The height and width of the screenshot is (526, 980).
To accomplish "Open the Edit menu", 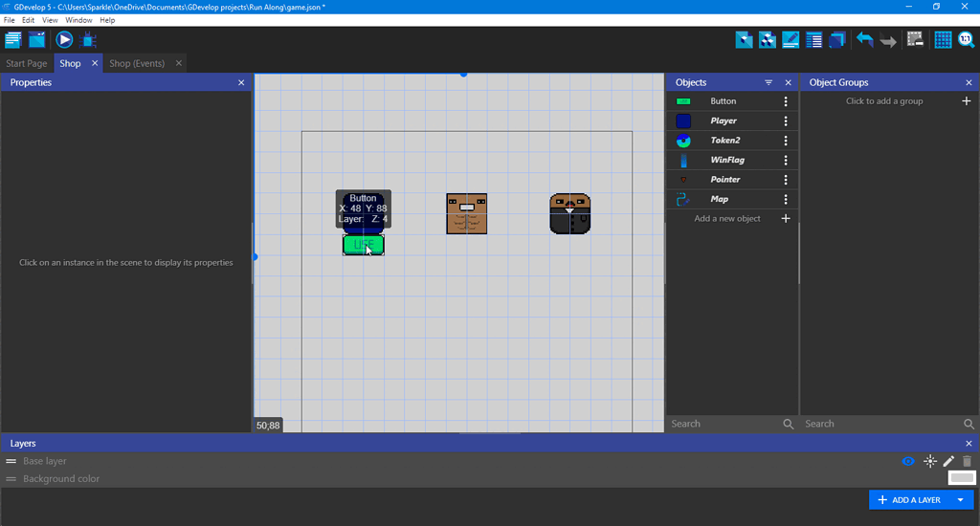I will click(28, 20).
